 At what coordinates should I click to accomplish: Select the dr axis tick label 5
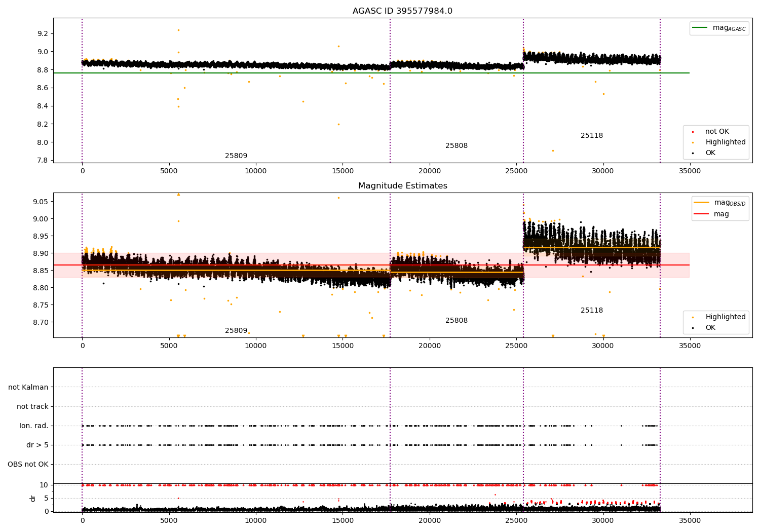(46, 498)
